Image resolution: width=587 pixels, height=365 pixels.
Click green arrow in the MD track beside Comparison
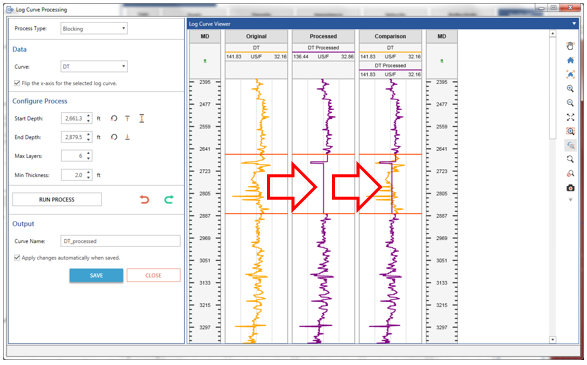tap(442, 61)
